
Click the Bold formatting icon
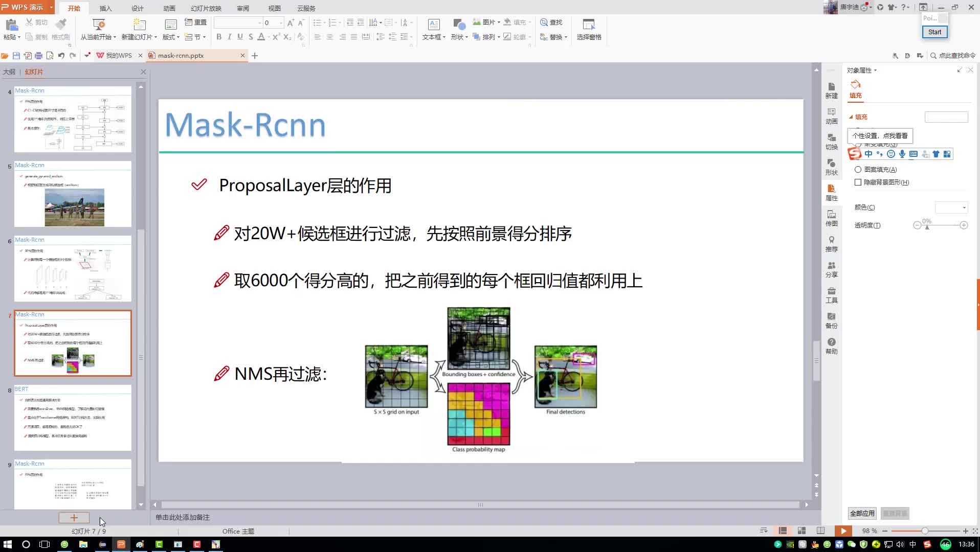[219, 37]
